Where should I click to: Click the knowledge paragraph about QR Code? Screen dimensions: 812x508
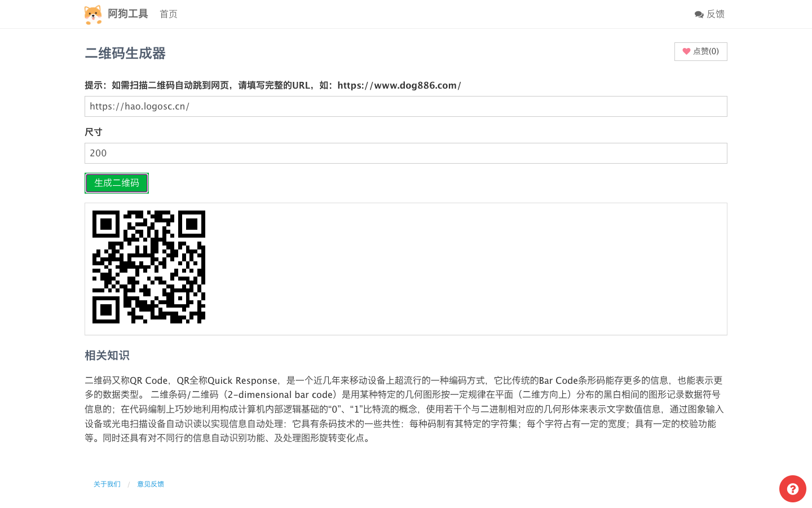pyautogui.click(x=403, y=409)
